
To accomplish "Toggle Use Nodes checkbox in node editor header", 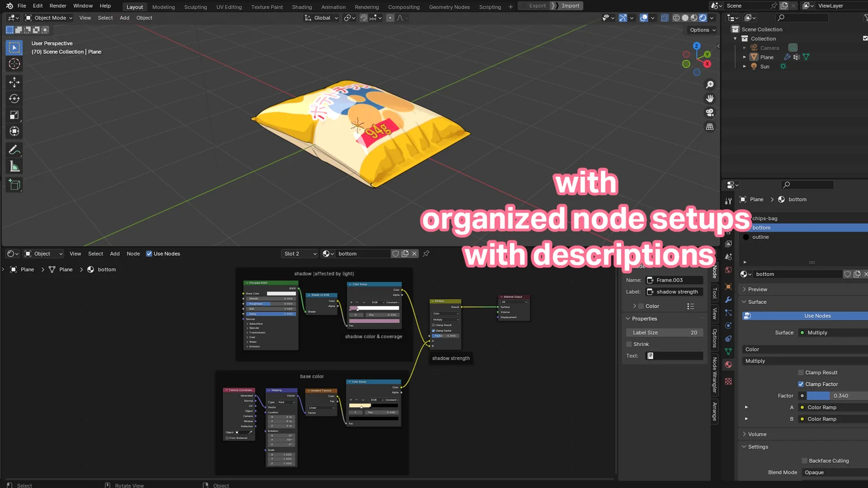I will [x=149, y=253].
